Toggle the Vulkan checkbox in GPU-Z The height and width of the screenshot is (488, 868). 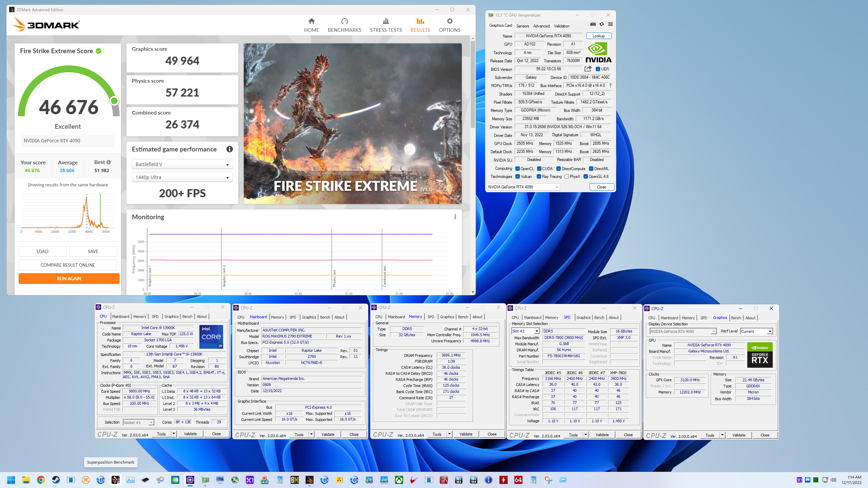518,177
